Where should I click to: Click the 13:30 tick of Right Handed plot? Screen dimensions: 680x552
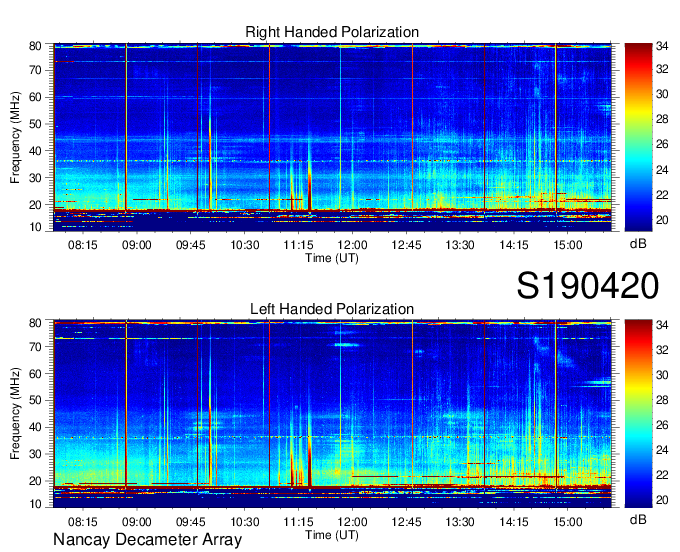point(460,245)
